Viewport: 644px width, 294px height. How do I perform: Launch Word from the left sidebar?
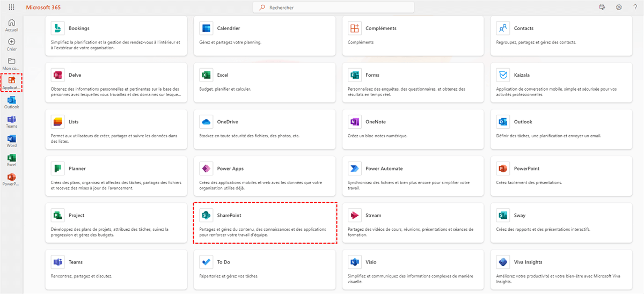tap(12, 141)
